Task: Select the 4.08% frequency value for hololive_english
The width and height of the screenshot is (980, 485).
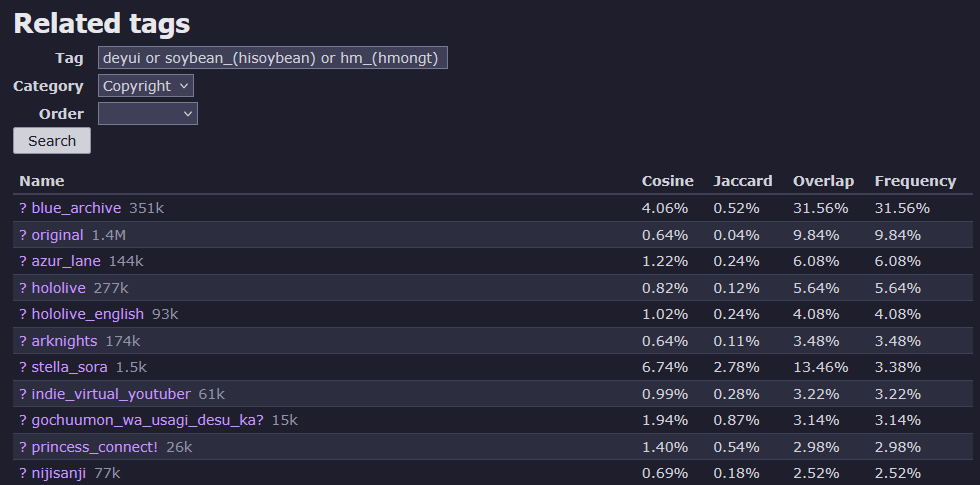Action: [x=898, y=314]
